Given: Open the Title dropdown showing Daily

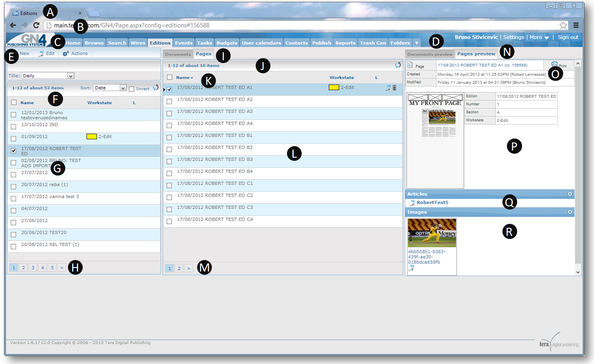Looking at the screenshot, I should click(48, 76).
